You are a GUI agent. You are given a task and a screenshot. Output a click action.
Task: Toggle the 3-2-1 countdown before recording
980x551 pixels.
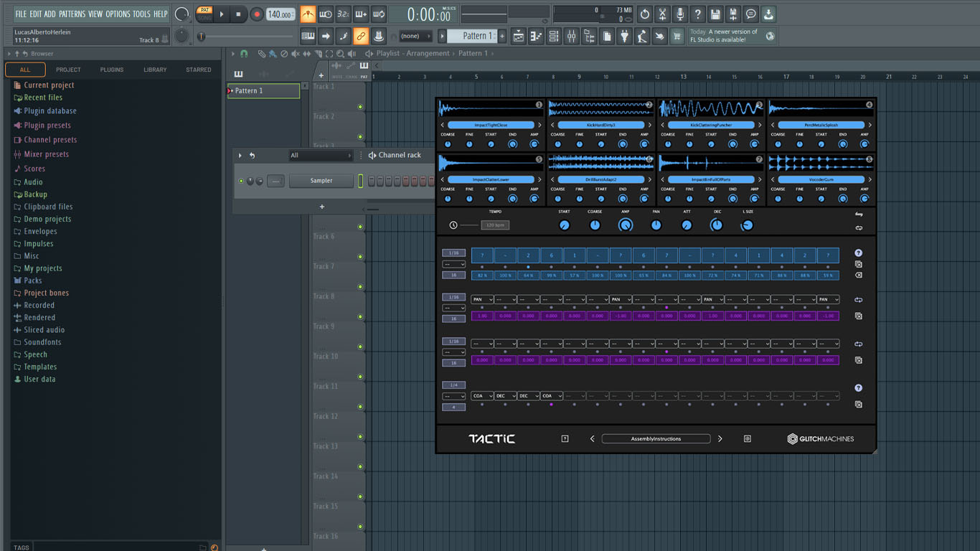[343, 14]
